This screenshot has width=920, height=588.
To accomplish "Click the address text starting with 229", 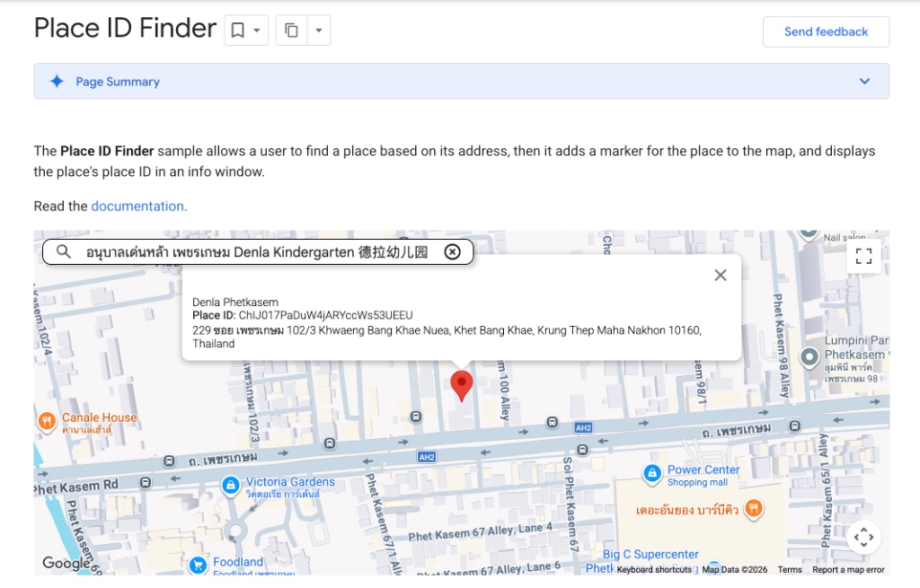I will [447, 337].
